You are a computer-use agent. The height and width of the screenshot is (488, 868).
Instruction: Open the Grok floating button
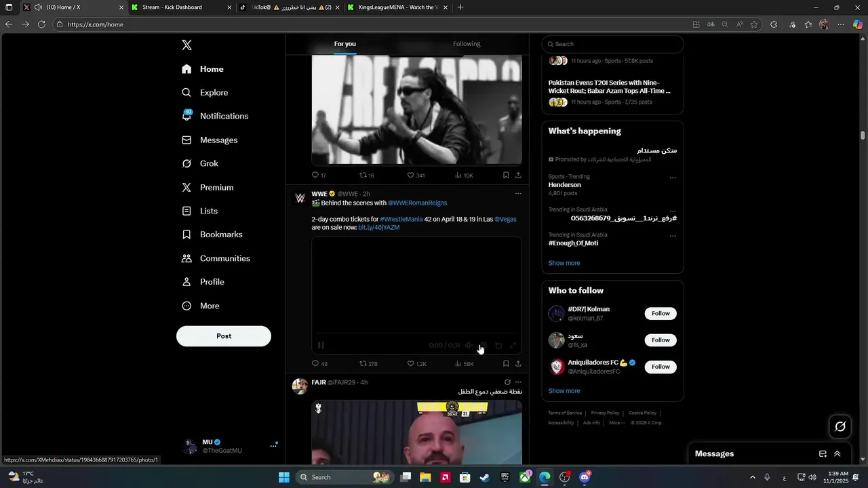840,426
